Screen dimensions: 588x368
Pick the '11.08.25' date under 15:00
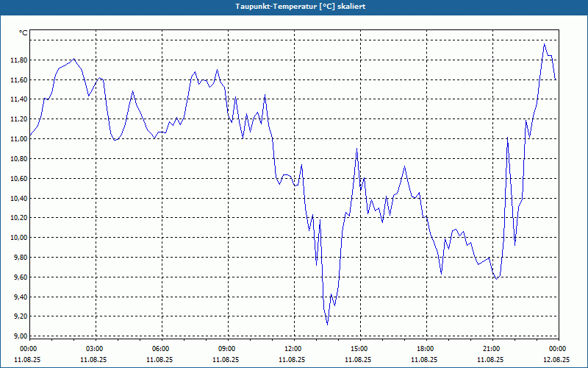point(359,359)
